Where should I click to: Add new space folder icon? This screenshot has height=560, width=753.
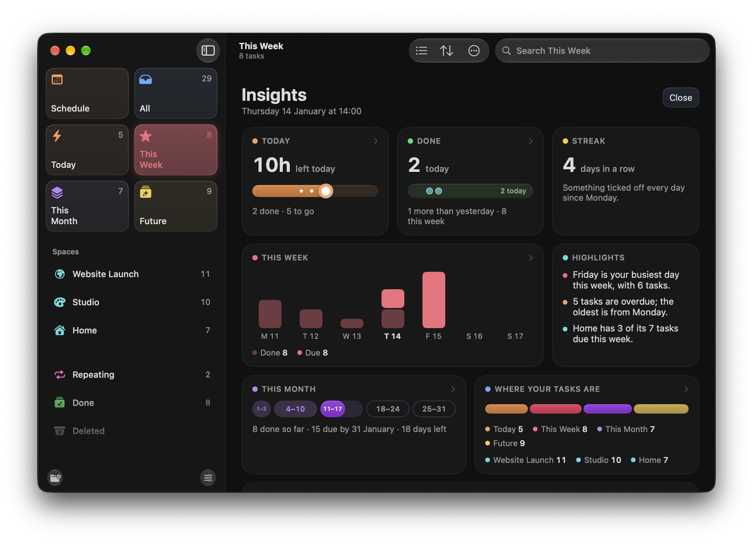click(x=55, y=477)
